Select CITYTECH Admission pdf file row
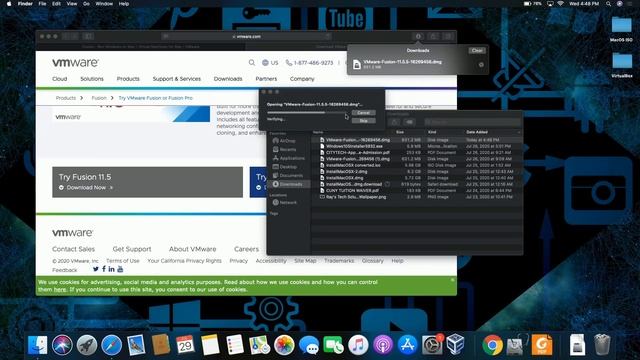Screen dimensions: 640x360 point(417,153)
